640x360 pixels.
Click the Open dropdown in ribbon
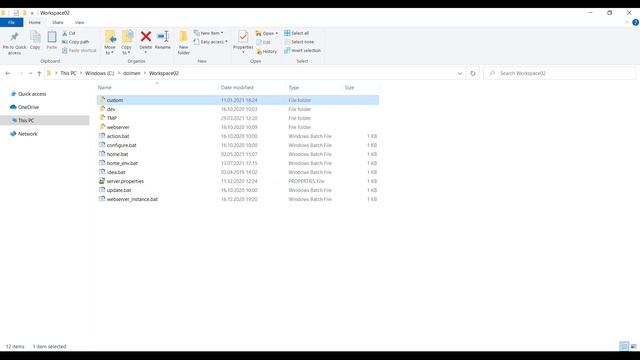click(x=267, y=33)
